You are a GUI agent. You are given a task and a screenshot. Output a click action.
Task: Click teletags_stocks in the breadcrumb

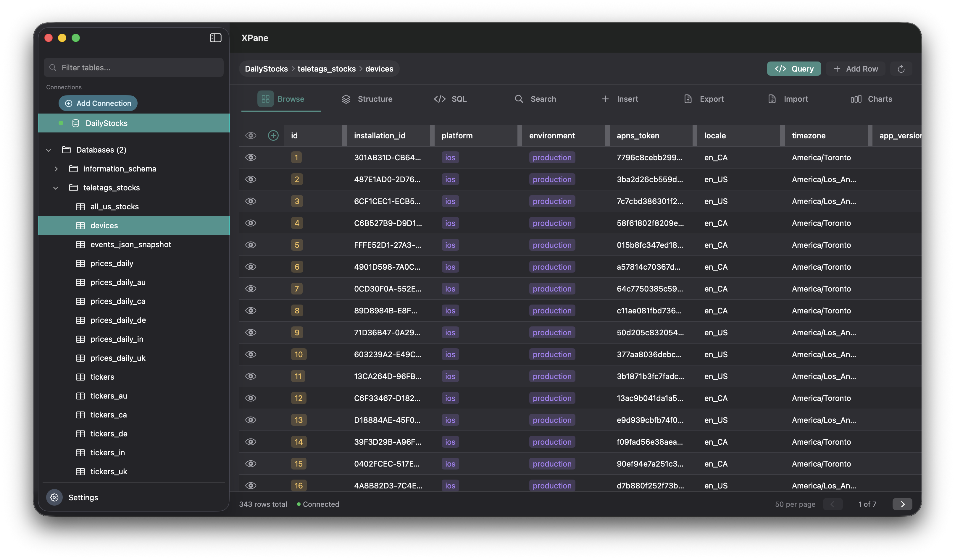pos(326,69)
